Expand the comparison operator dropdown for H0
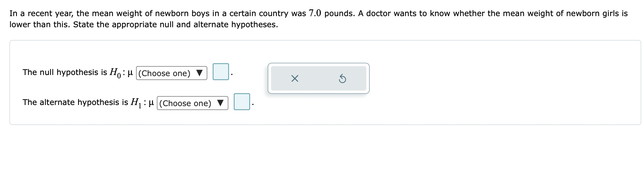The image size is (644, 170). click(171, 73)
